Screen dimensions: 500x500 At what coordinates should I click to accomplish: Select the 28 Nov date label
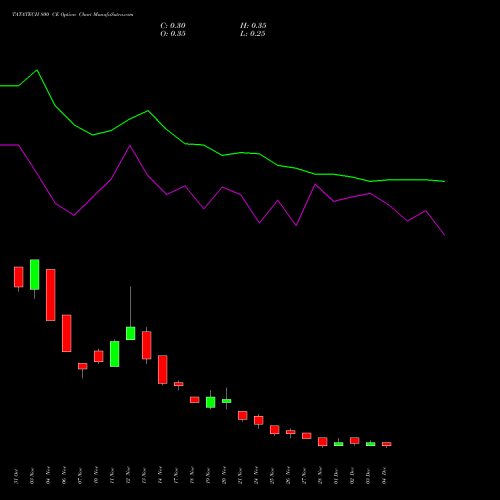[x=320, y=476]
